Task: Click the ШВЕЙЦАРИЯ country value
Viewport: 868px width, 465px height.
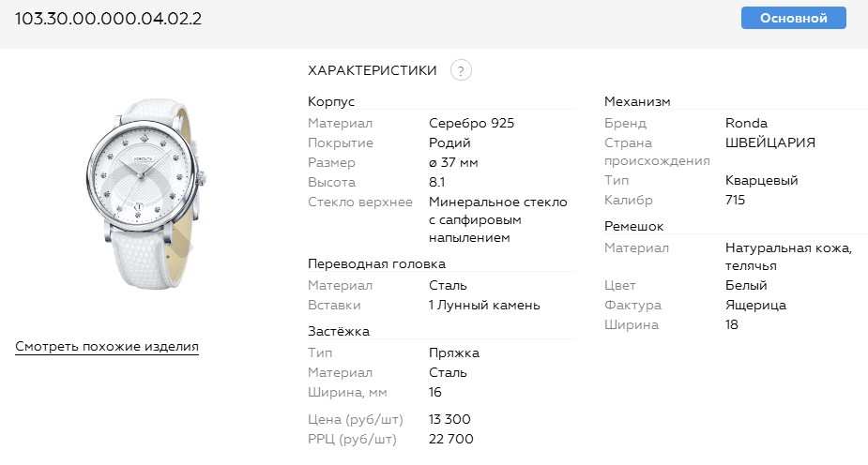Action: tap(770, 142)
